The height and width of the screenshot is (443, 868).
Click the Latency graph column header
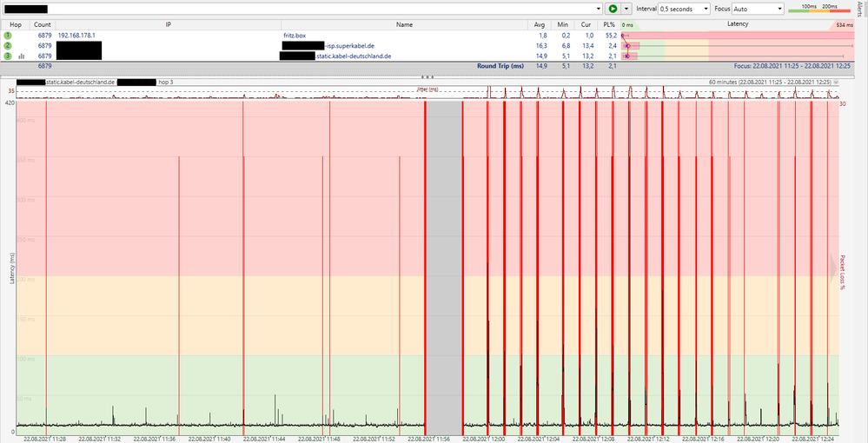738,23
